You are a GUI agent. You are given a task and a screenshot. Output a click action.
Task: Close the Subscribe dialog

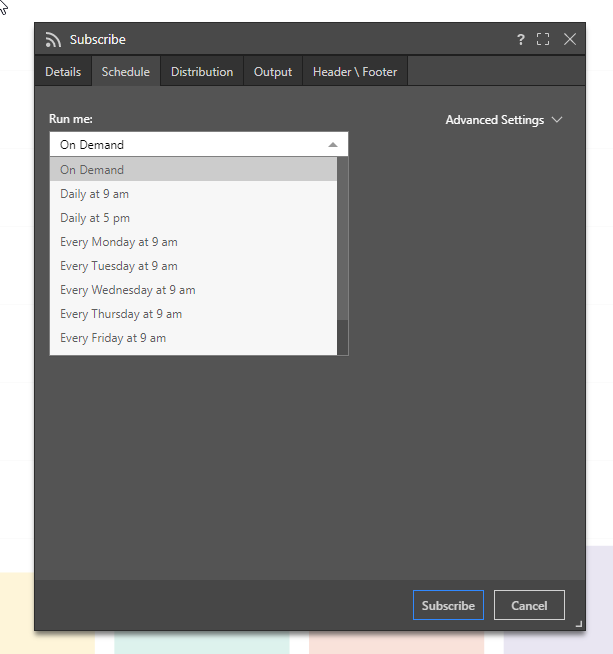pos(570,40)
